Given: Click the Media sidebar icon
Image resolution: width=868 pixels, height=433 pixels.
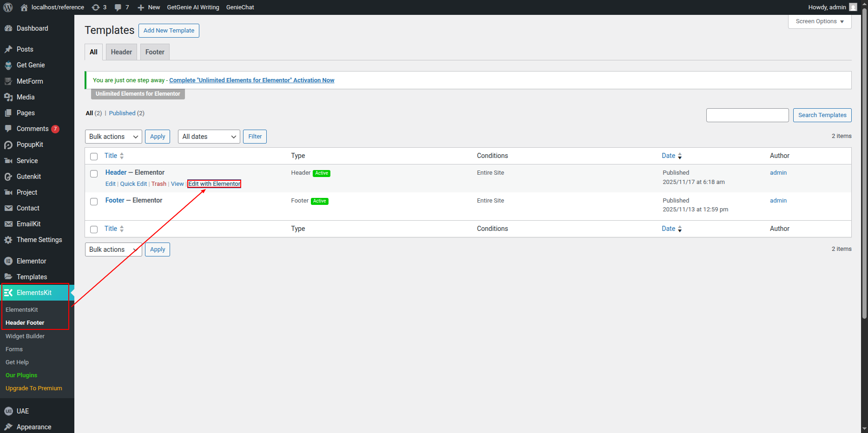Looking at the screenshot, I should (8, 97).
